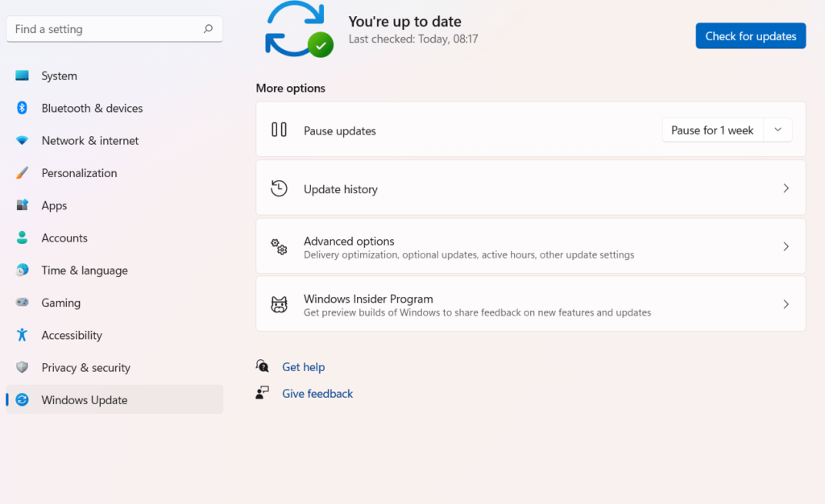The height and width of the screenshot is (504, 825).
Task: Open Network & internet settings
Action: click(114, 141)
